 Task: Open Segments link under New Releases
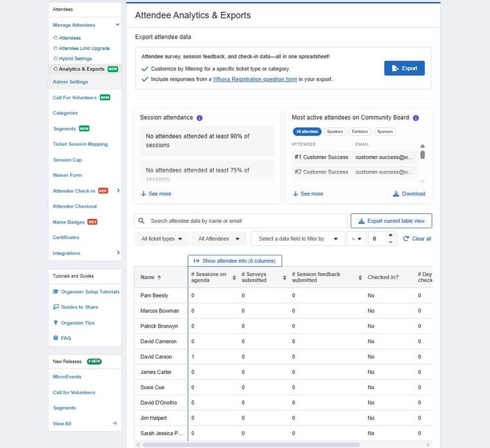click(64, 408)
